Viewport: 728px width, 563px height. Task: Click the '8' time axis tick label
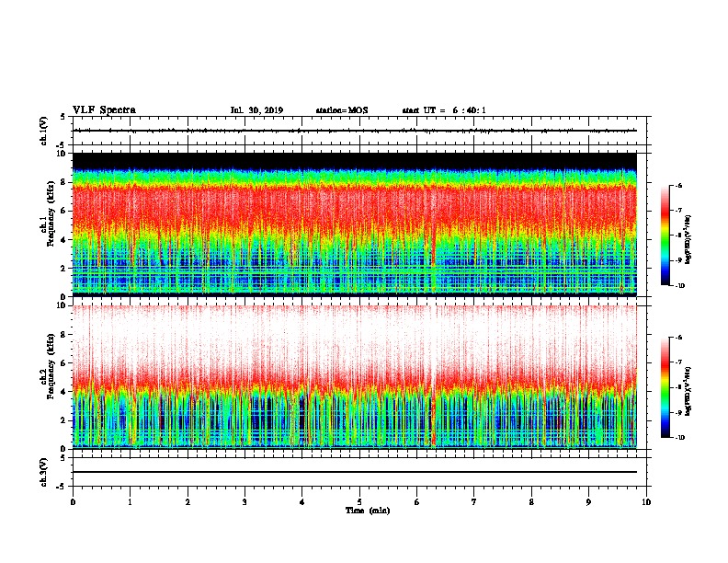[x=531, y=502]
